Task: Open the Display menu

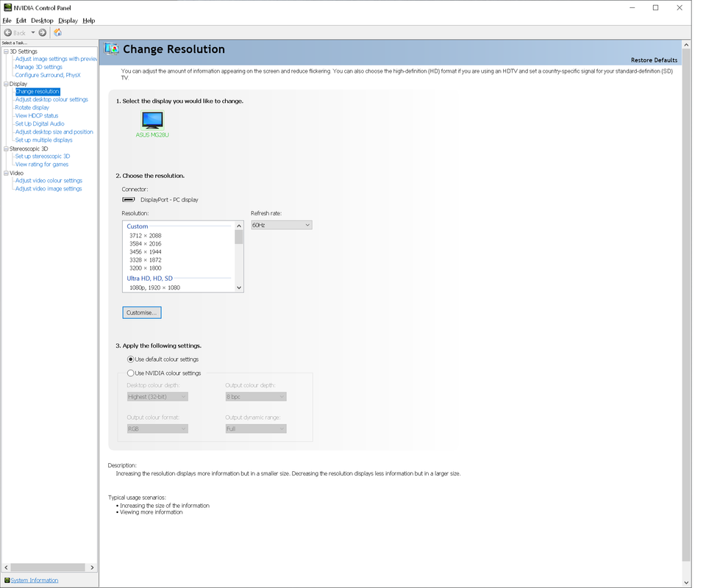Action: tap(68, 21)
